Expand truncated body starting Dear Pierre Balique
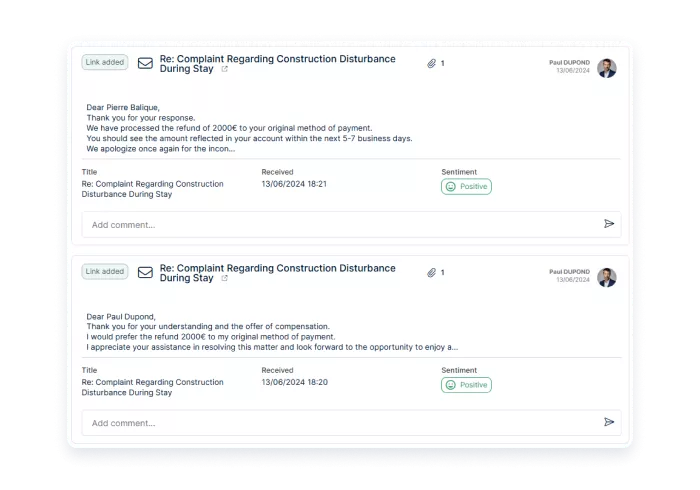 (249, 128)
